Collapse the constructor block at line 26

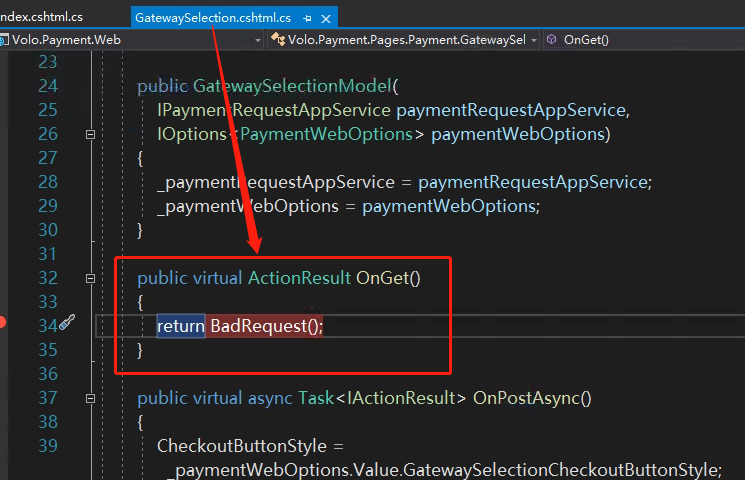(91, 134)
